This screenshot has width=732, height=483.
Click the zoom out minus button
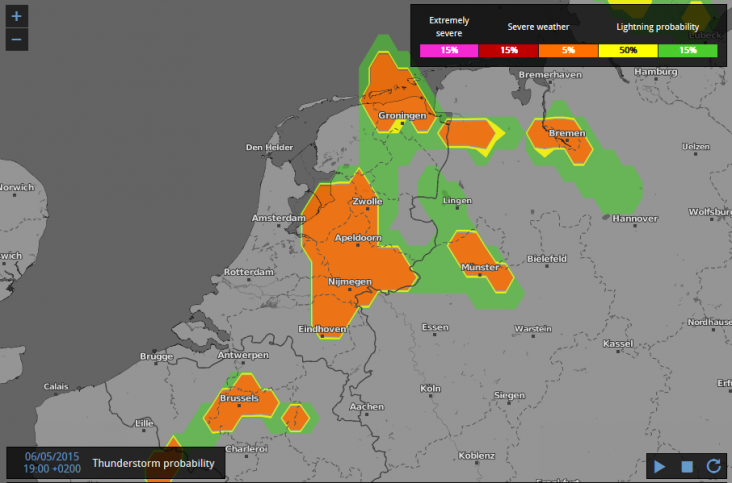coord(16,40)
